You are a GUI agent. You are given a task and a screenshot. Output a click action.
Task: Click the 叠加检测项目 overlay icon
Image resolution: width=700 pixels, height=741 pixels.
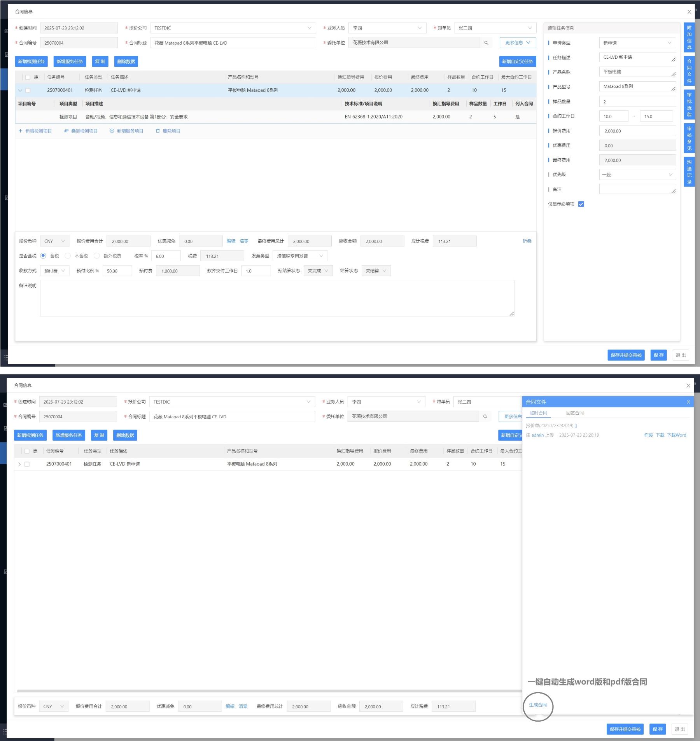(x=66, y=131)
